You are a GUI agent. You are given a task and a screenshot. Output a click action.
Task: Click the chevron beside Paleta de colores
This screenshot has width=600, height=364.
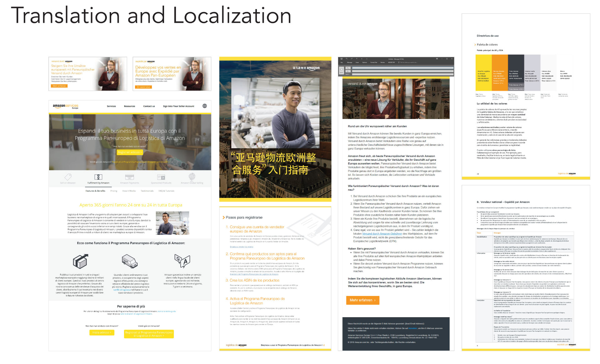tap(475, 45)
